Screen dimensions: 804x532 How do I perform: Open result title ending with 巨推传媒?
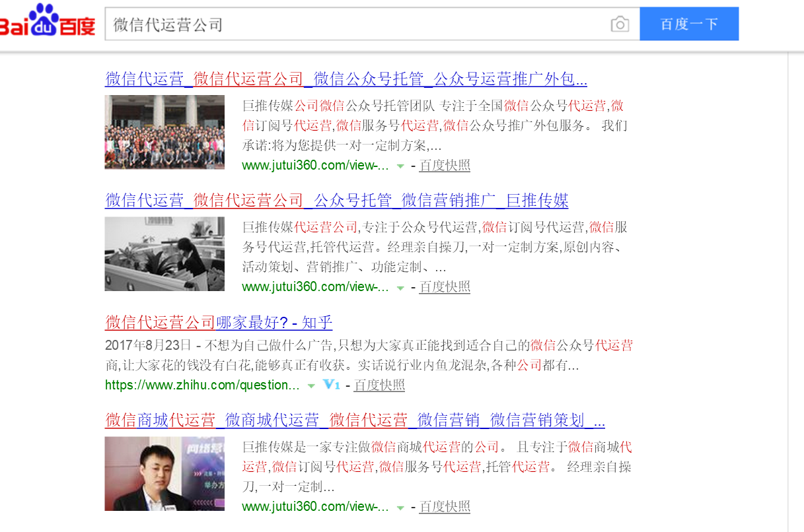[337, 200]
